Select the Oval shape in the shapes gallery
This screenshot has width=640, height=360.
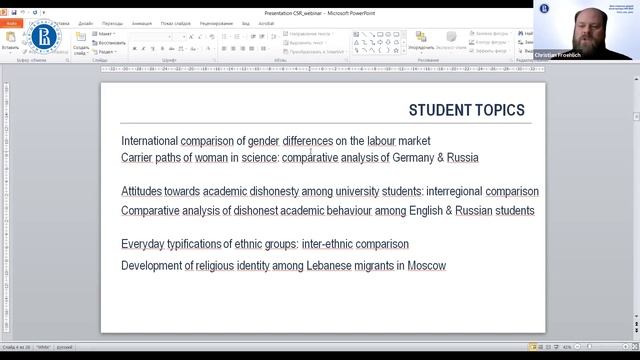(388, 35)
